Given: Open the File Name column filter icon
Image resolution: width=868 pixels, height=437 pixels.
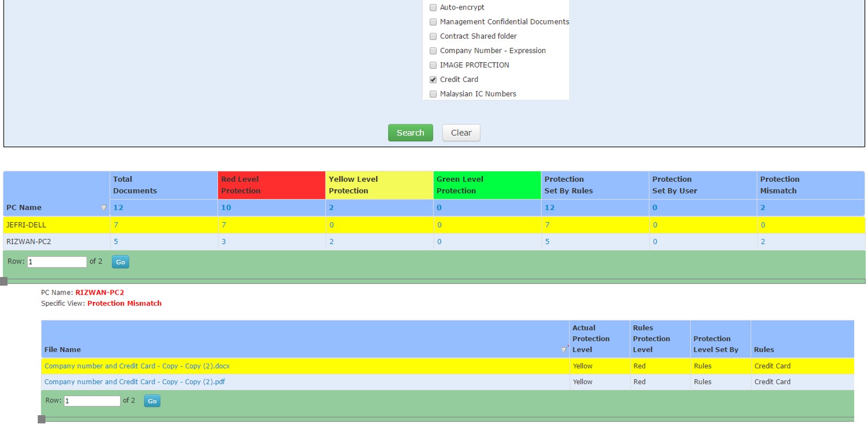Looking at the screenshot, I should click(564, 349).
